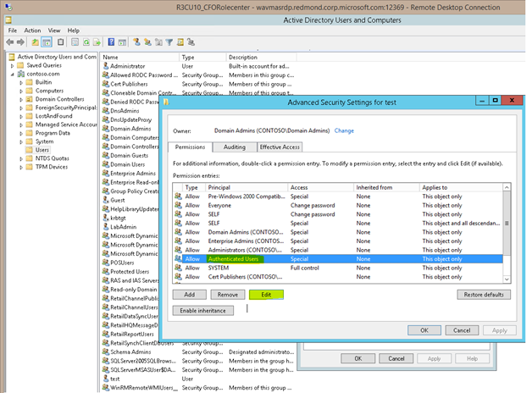The height and width of the screenshot is (393, 532).
Task: Click the Refresh icon in the toolbar
Action: [87, 41]
